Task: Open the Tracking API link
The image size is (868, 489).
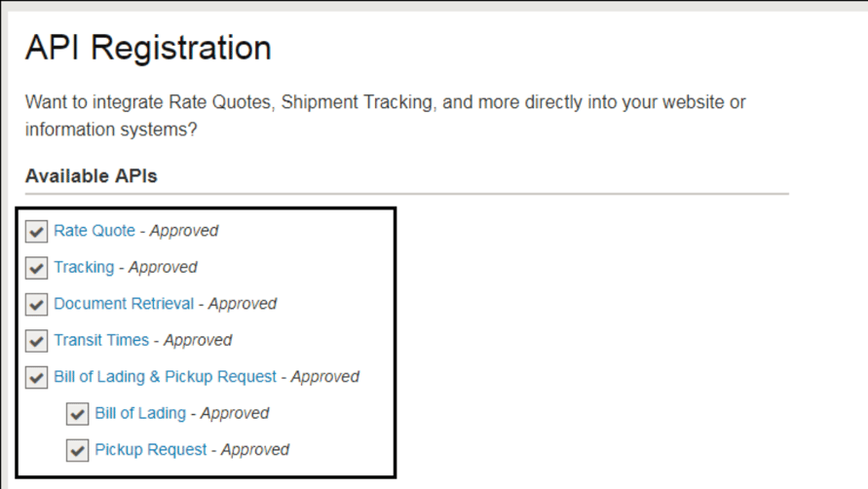Action: click(84, 267)
